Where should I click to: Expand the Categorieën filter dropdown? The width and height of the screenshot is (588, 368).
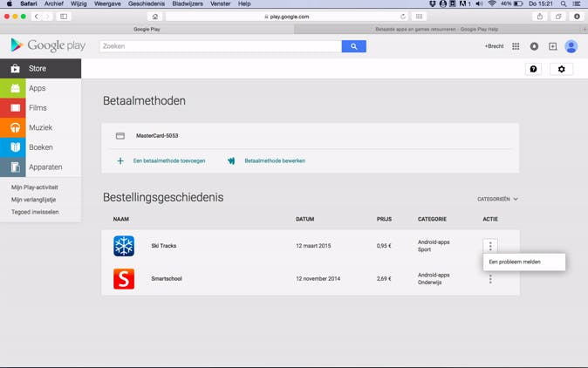pos(497,199)
